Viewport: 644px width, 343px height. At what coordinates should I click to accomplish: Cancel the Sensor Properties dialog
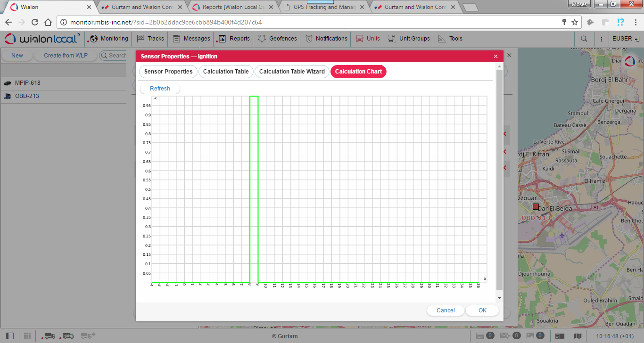[x=446, y=310]
